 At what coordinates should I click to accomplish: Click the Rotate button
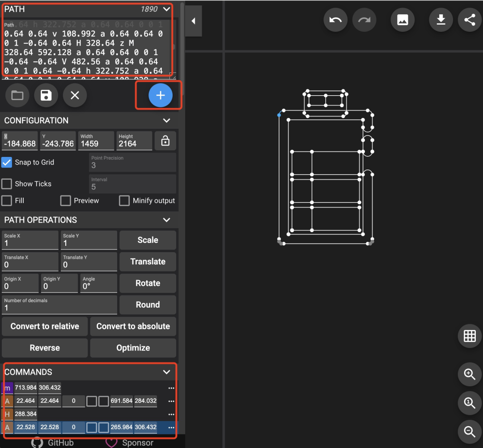tap(148, 283)
